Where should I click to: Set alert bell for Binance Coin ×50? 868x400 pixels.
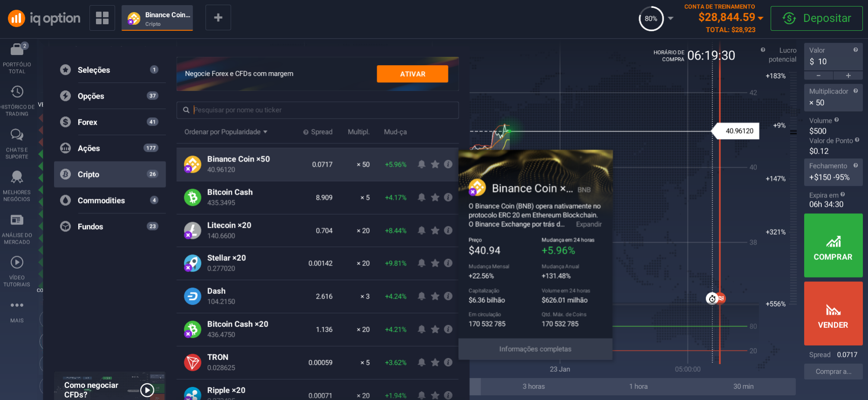tap(421, 164)
